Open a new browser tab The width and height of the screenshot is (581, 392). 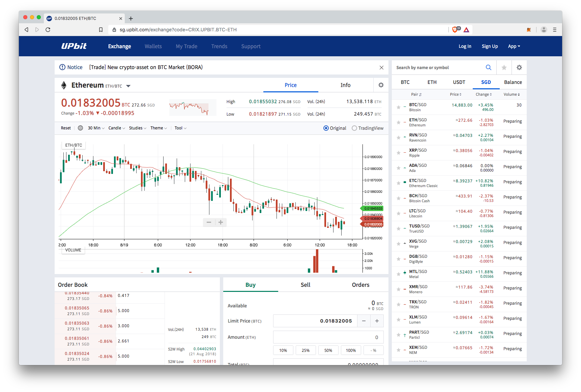[131, 19]
